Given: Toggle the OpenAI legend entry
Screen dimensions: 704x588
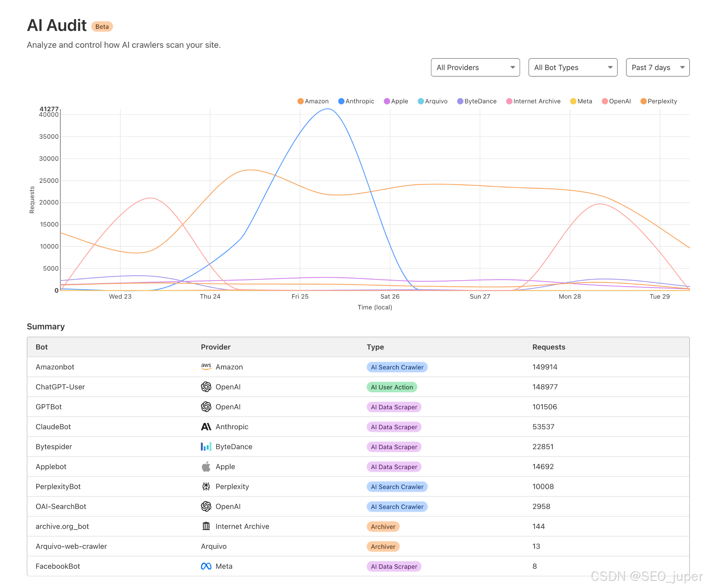Looking at the screenshot, I should pos(616,101).
